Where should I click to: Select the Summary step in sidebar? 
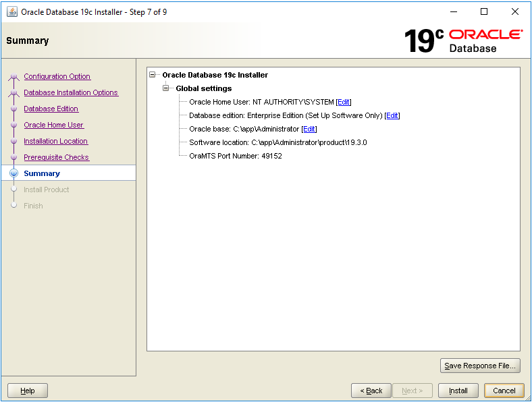[42, 173]
